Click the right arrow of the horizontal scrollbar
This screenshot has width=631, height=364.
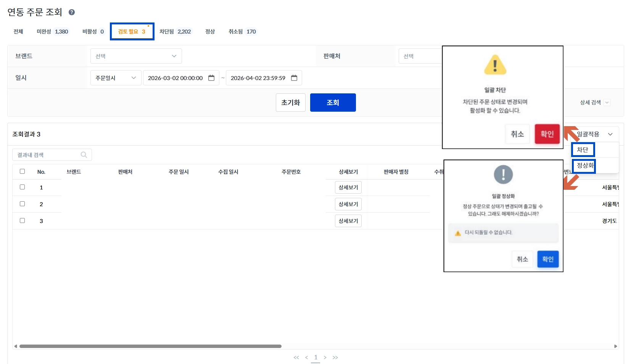(x=615, y=346)
